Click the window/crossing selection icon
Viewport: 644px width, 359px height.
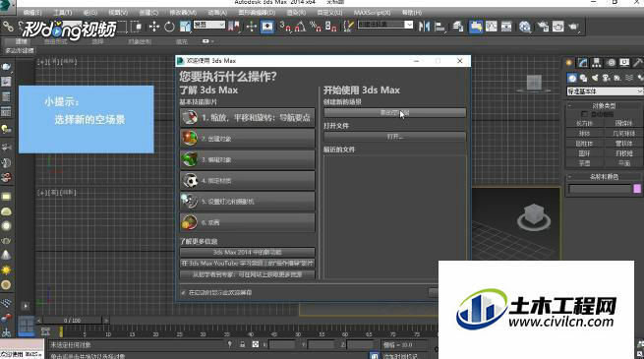click(x=136, y=27)
